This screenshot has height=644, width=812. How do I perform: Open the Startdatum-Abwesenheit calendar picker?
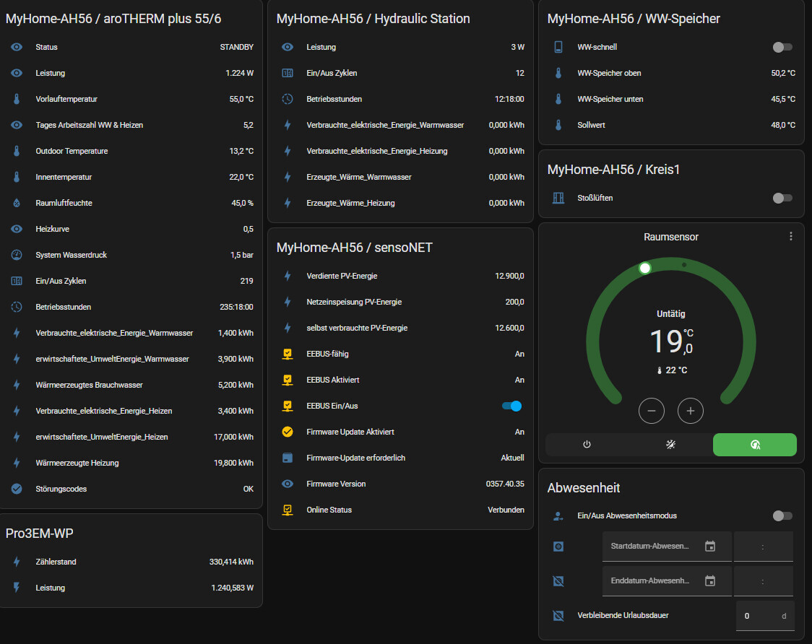click(x=710, y=547)
